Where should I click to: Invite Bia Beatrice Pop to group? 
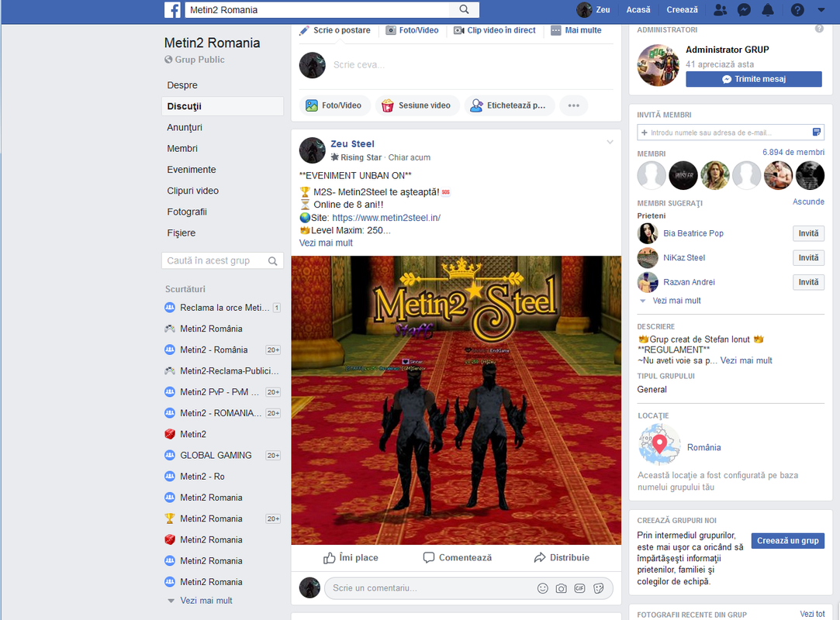tap(808, 233)
